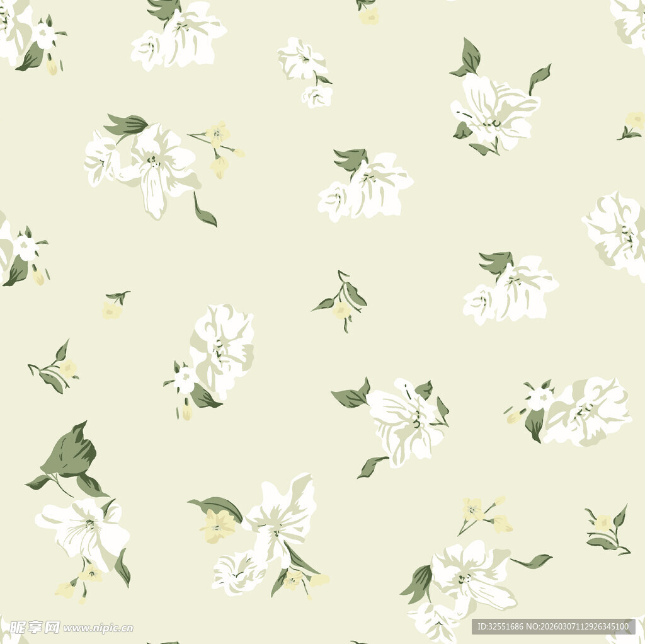Click the curved single leaf near the ID watermark
This screenshot has height=644, width=645.
[x=533, y=560]
